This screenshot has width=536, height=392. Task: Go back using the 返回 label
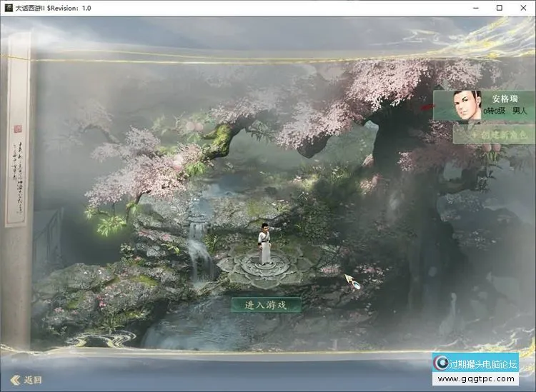click(33, 380)
